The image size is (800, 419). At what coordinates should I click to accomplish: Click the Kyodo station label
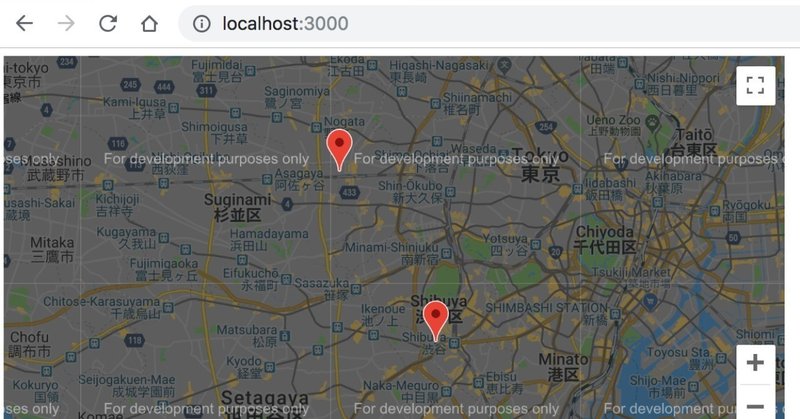tap(244, 366)
